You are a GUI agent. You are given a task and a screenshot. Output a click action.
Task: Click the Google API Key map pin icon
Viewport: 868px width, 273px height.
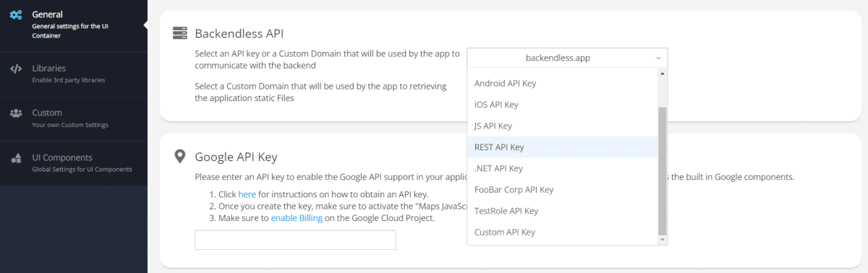pyautogui.click(x=180, y=157)
